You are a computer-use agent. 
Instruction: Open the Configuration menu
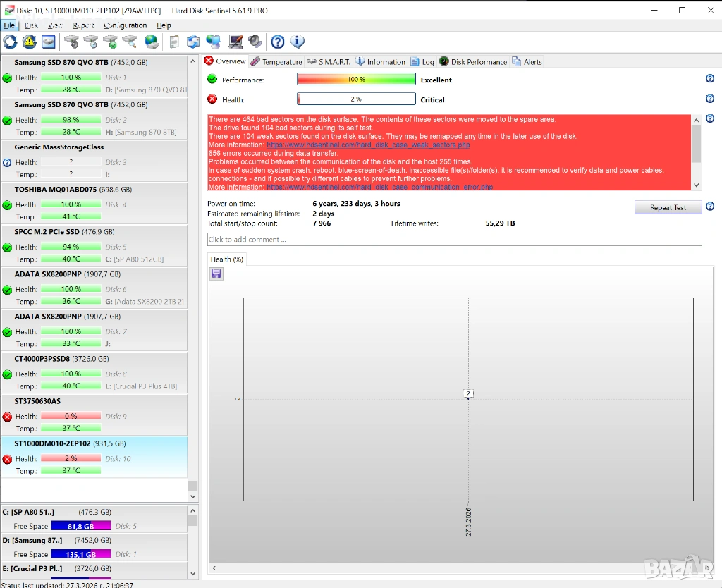(x=126, y=25)
